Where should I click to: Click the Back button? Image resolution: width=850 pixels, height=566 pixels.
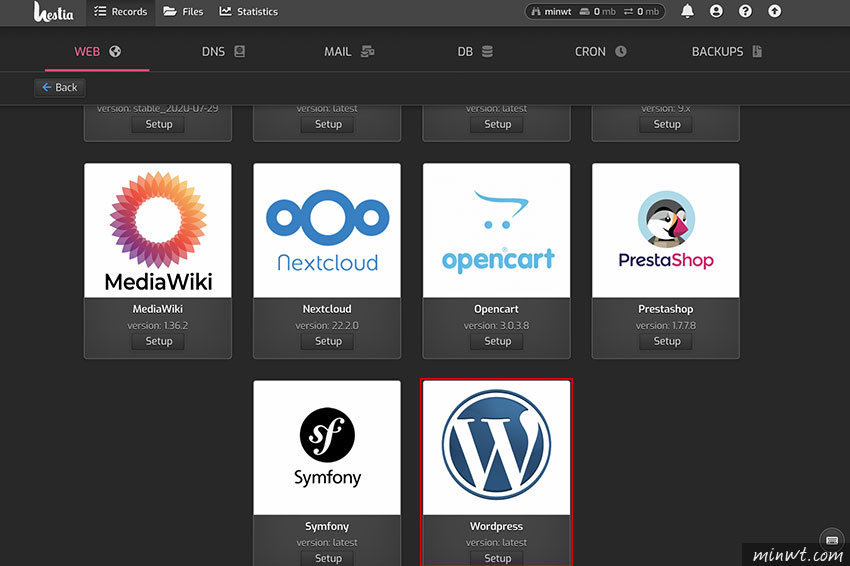click(60, 87)
